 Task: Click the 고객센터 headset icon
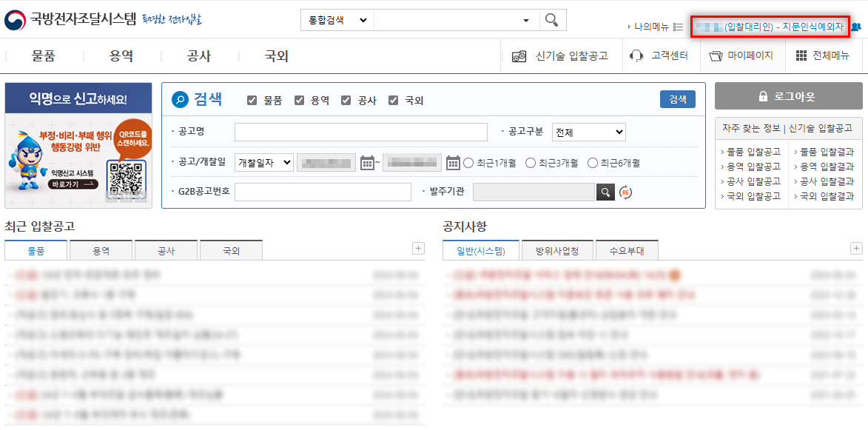click(x=636, y=56)
